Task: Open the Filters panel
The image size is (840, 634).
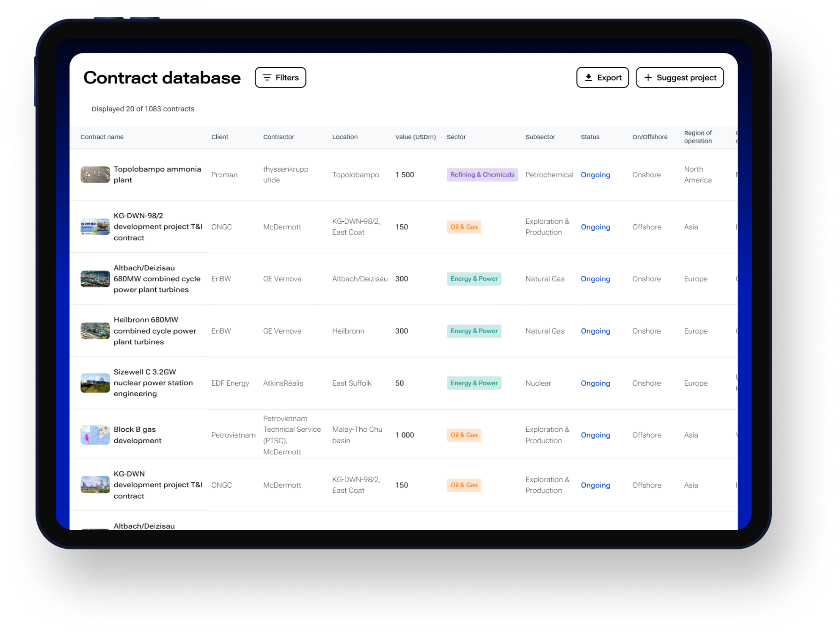Action: (x=280, y=77)
